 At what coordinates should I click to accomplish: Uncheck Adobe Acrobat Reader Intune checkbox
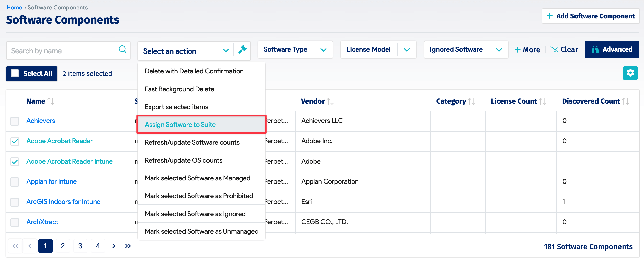15,162
